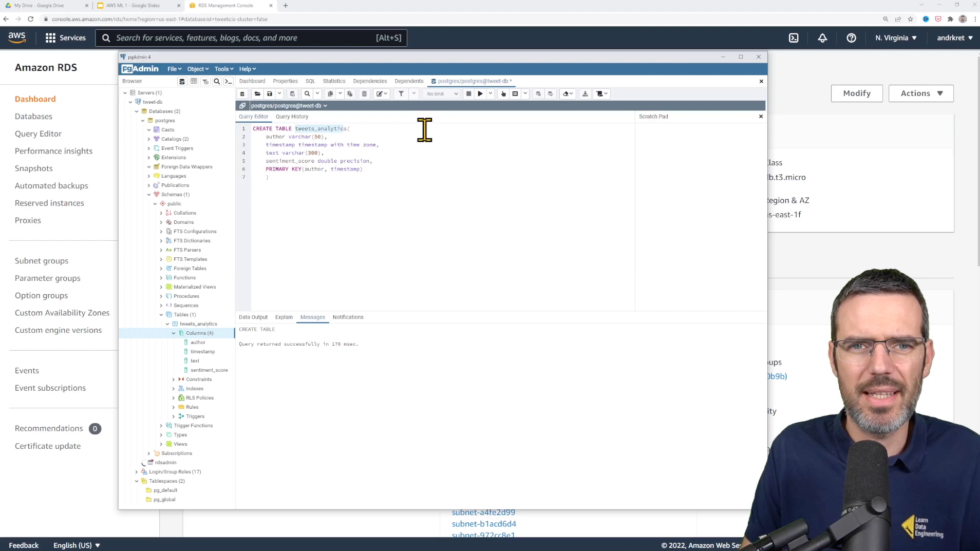Open the Actions dropdown in RDS console

[x=921, y=93]
